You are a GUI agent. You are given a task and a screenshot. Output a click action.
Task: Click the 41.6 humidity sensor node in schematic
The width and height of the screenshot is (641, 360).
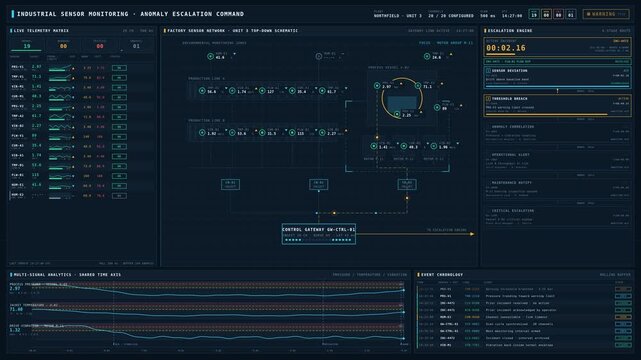coord(211,56)
